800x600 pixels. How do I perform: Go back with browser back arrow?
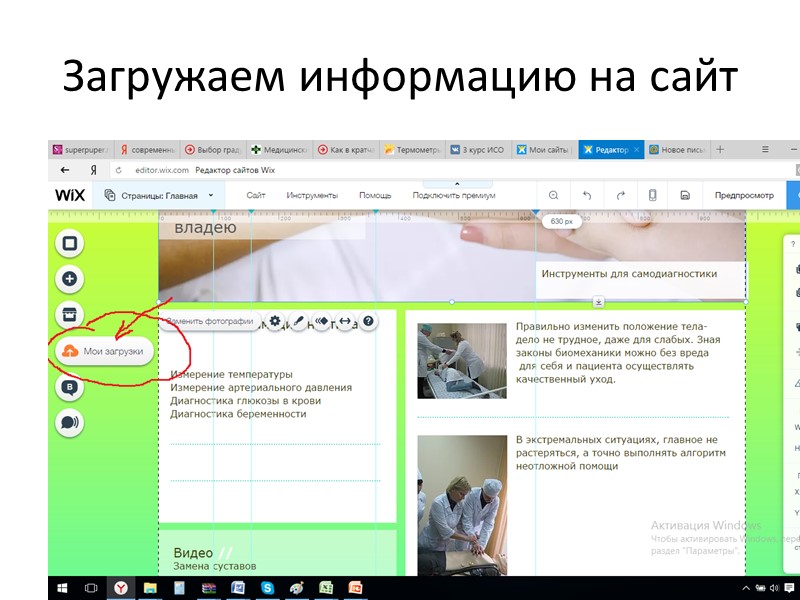[x=65, y=170]
